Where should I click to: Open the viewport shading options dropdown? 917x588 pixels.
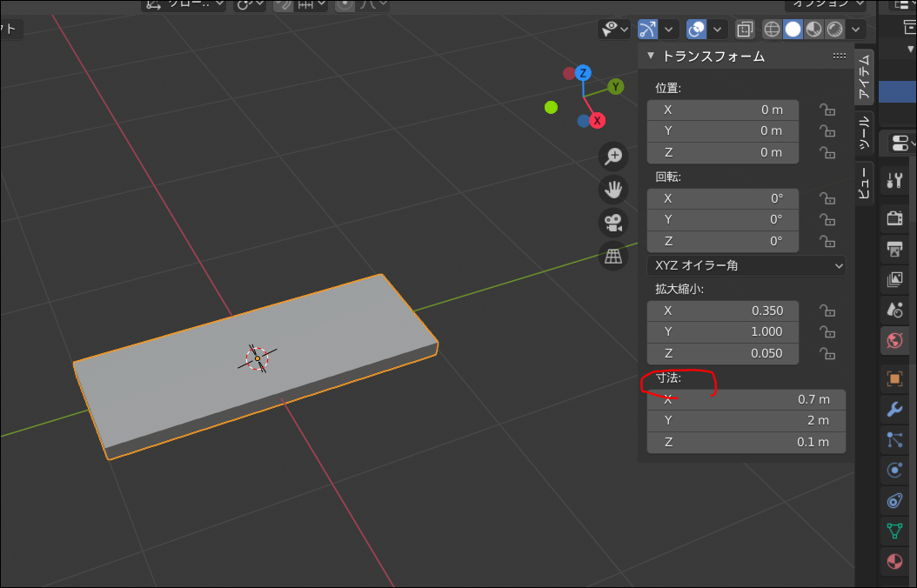point(855,30)
